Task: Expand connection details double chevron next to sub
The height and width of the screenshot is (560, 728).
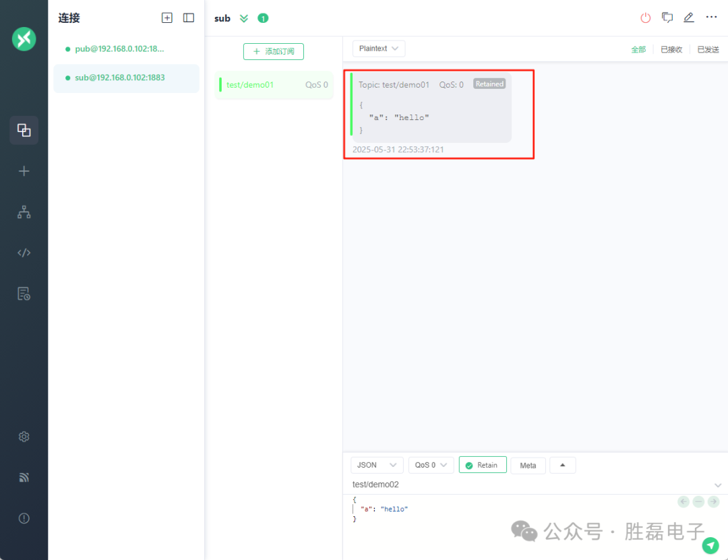Action: click(x=244, y=18)
